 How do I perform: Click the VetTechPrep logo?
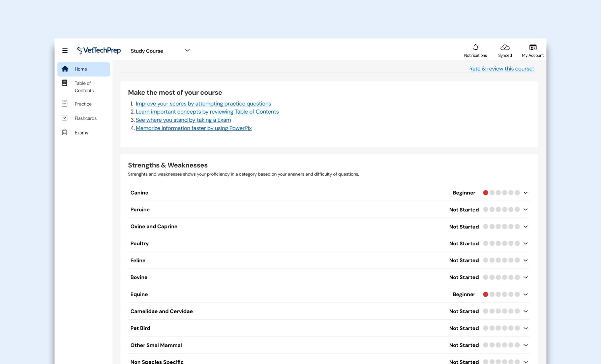[99, 51]
